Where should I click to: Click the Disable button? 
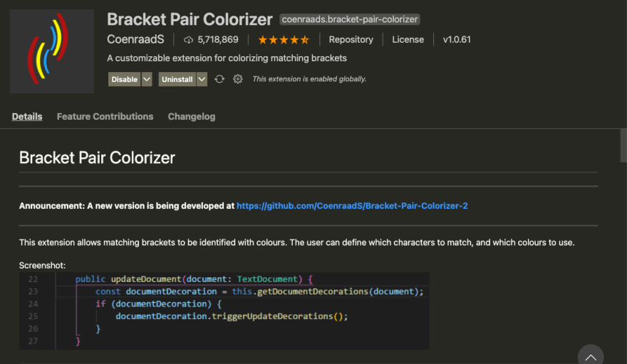[125, 79]
